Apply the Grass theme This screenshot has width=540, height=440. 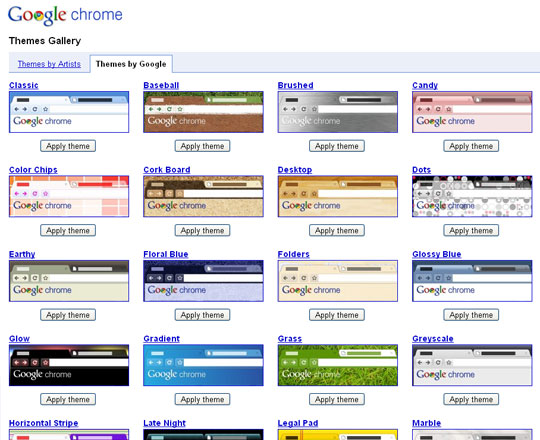tap(337, 399)
